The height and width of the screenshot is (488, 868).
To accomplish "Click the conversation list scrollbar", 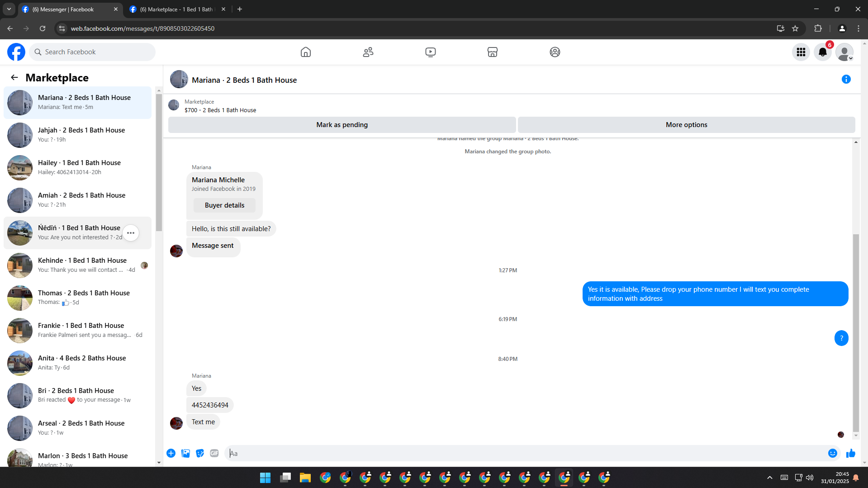I will (x=159, y=163).
